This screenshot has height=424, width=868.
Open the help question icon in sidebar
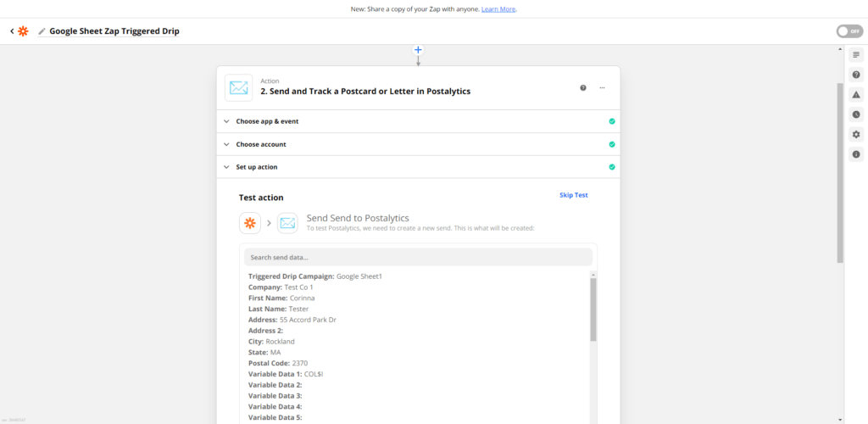(856, 75)
